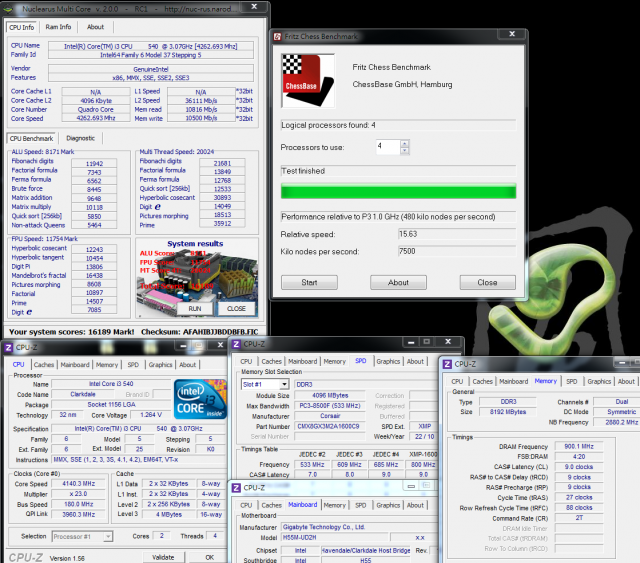Open Memory tab in the SPD CPU-Z window
This screenshot has width=640, height=563.
[334, 361]
